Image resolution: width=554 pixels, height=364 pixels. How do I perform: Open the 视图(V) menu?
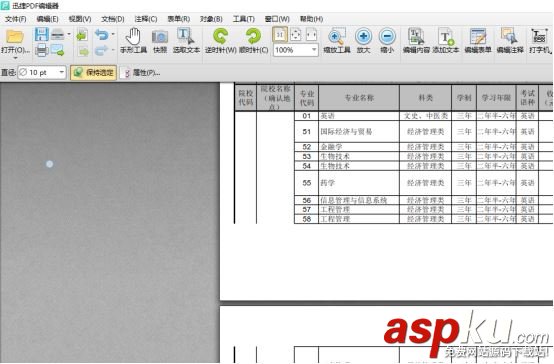tap(80, 19)
